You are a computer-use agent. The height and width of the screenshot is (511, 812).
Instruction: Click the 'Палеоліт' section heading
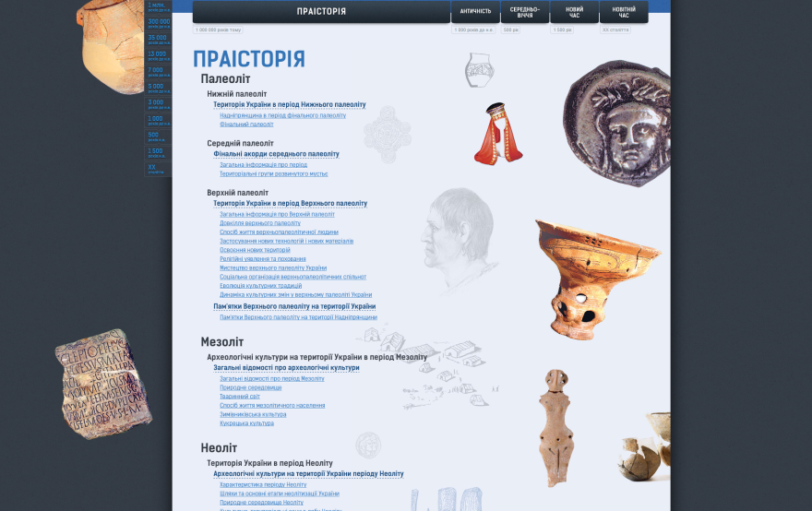(225, 79)
